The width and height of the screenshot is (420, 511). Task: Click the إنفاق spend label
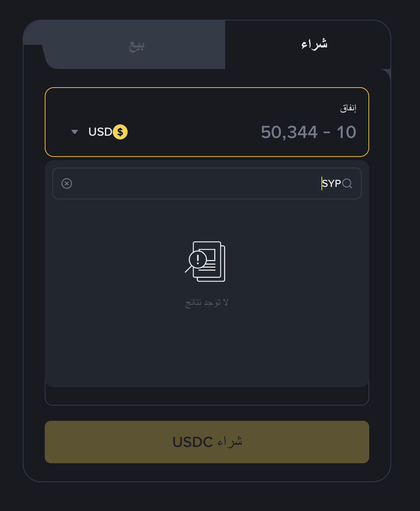tap(348, 108)
